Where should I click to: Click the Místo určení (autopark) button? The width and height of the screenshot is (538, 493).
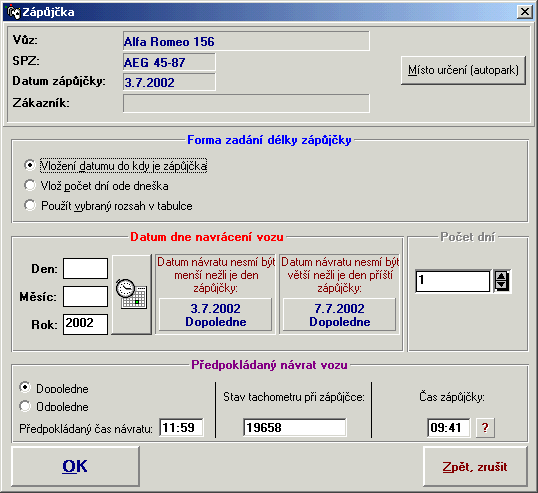(x=463, y=70)
